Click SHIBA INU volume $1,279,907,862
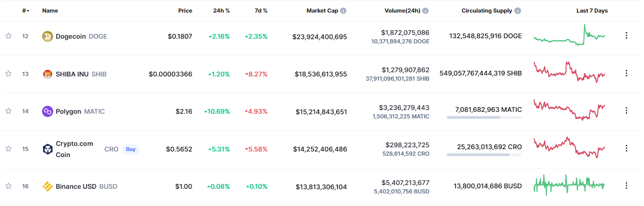 point(405,70)
